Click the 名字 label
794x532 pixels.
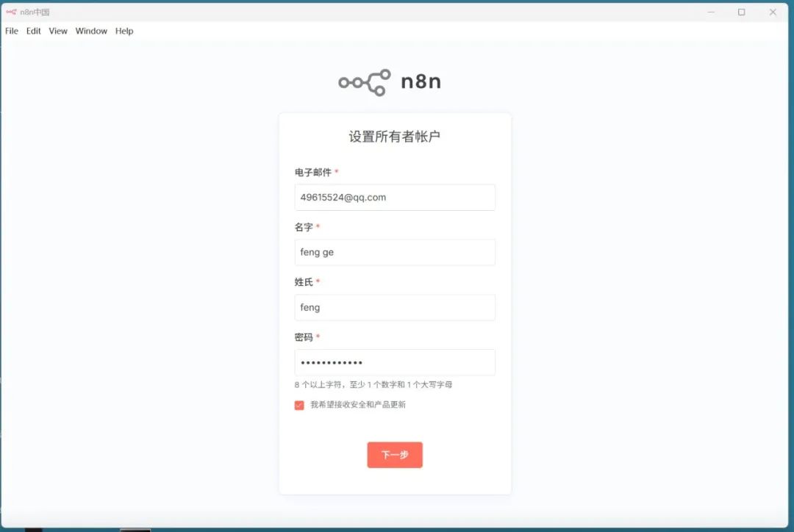pos(304,227)
